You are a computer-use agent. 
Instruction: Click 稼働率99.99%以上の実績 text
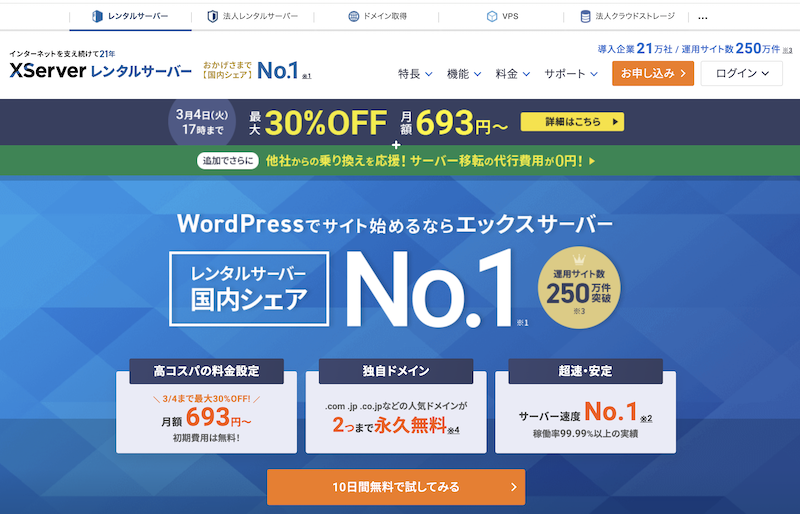(x=585, y=434)
